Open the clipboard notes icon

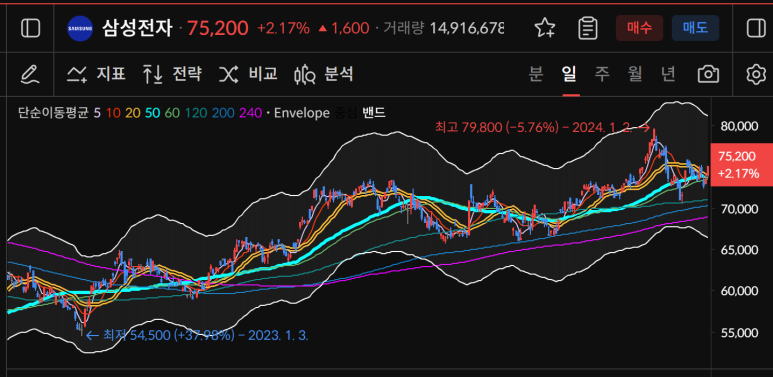pyautogui.click(x=588, y=28)
